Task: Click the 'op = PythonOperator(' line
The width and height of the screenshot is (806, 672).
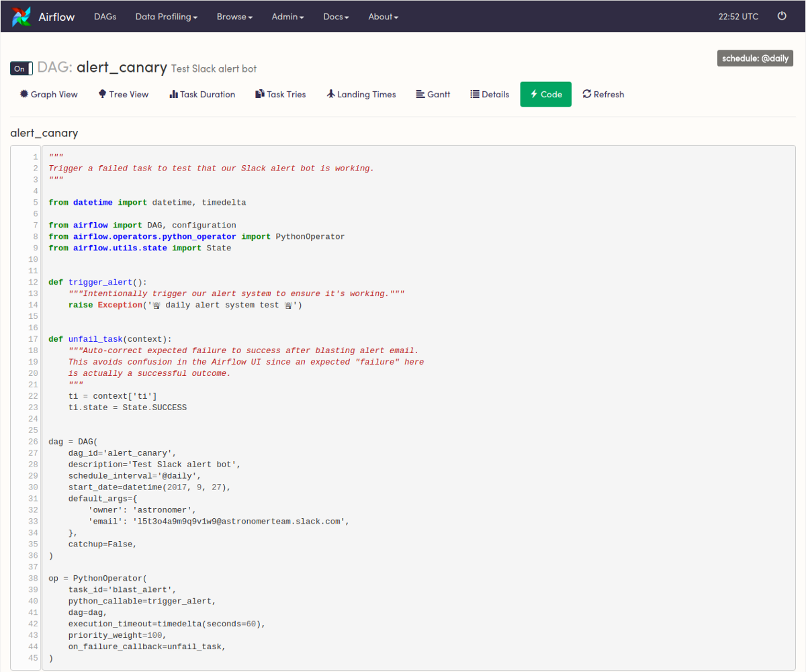Action: tap(97, 579)
